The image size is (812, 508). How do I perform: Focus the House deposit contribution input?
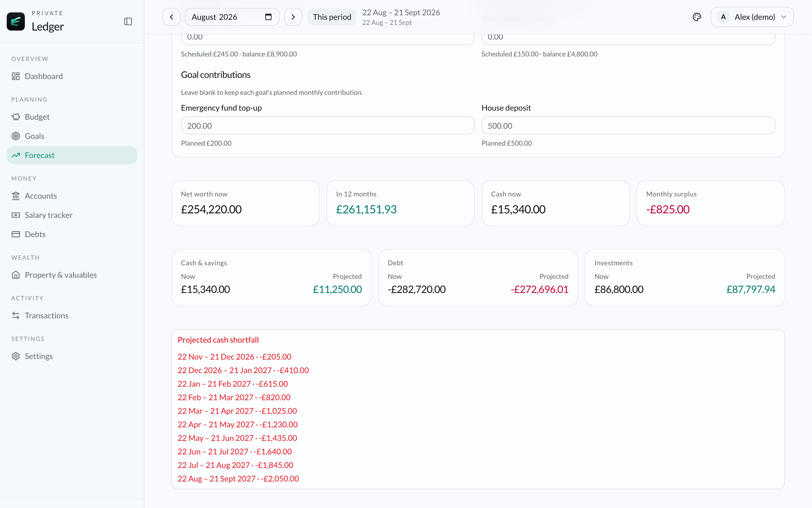(628, 126)
